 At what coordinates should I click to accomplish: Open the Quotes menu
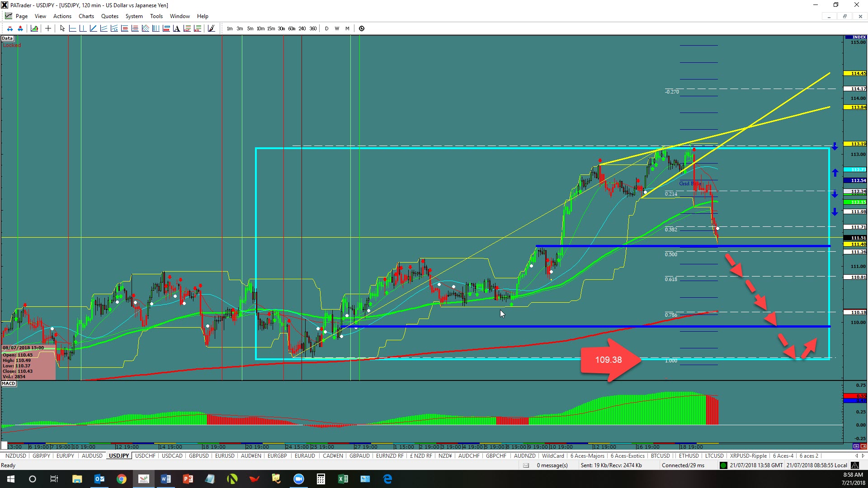(109, 16)
